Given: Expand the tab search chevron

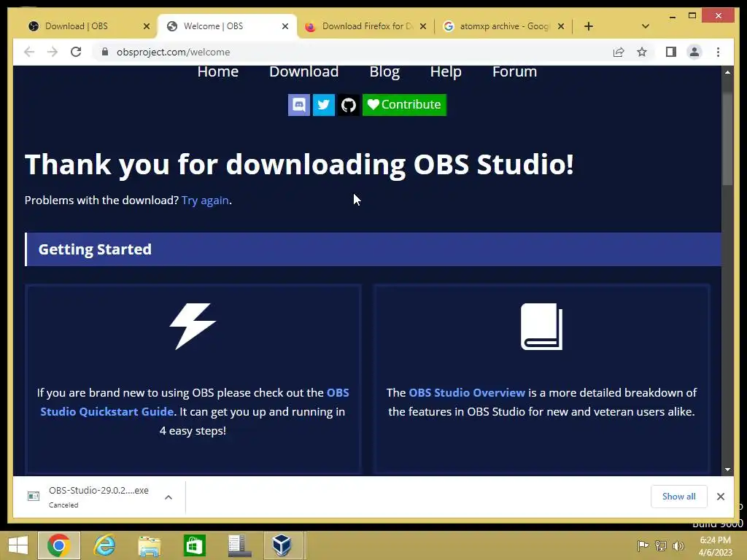Looking at the screenshot, I should coord(646,26).
